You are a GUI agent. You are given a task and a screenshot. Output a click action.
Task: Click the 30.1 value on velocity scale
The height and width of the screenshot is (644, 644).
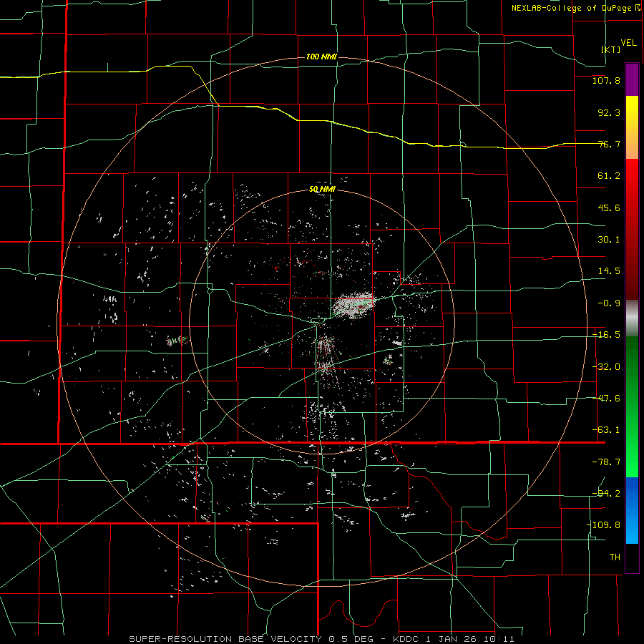pos(609,240)
